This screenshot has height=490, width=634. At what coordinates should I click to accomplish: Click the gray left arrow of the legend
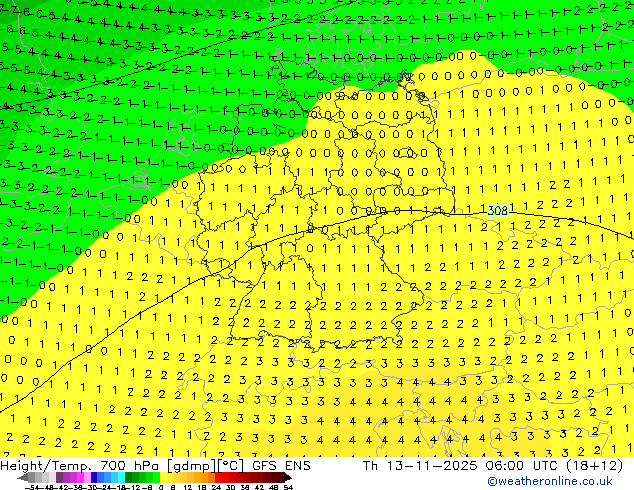click(x=23, y=477)
